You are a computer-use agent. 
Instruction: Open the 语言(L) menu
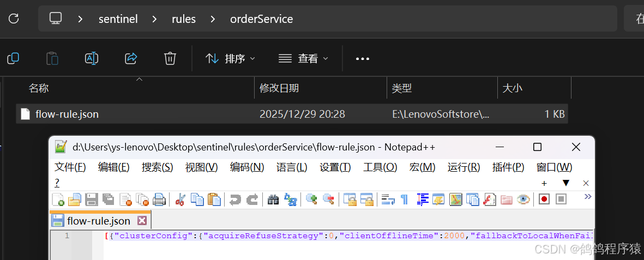292,167
